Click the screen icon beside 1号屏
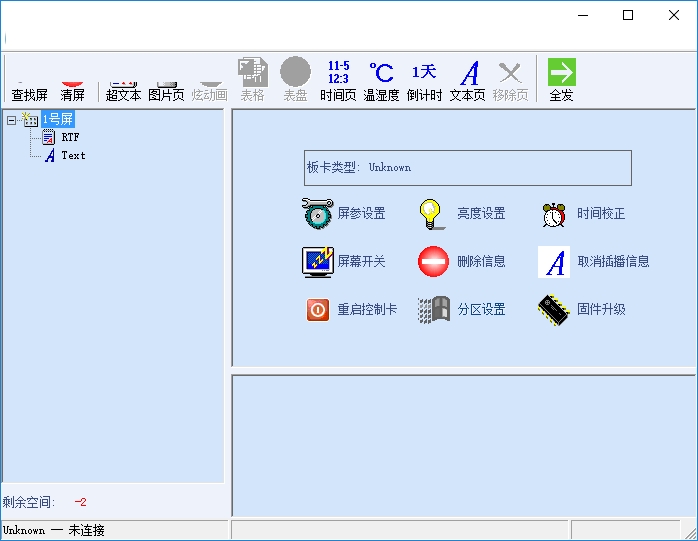 click(x=30, y=119)
